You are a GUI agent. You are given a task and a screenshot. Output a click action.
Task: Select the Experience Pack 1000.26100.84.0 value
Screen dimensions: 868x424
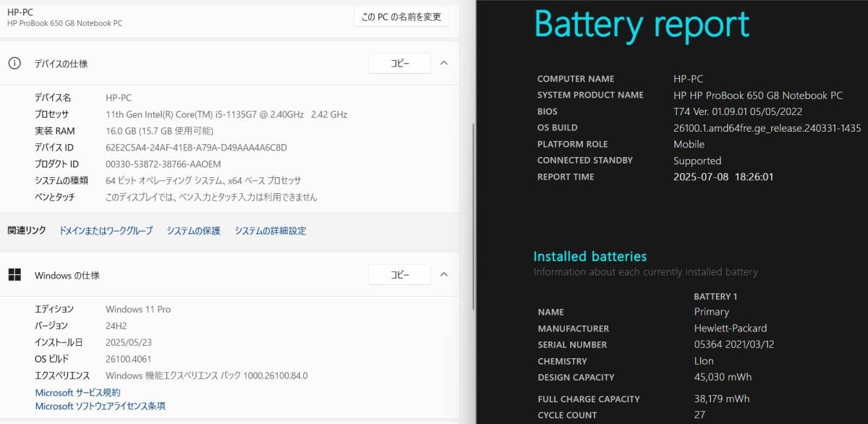pos(206,376)
